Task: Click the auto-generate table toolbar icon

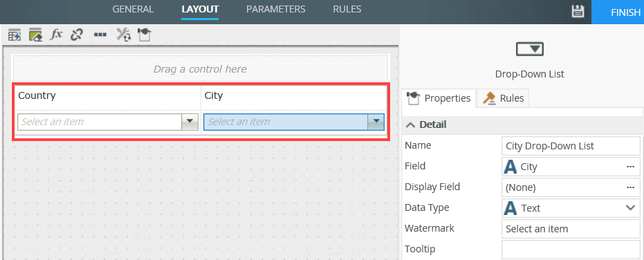Action: tap(15, 35)
